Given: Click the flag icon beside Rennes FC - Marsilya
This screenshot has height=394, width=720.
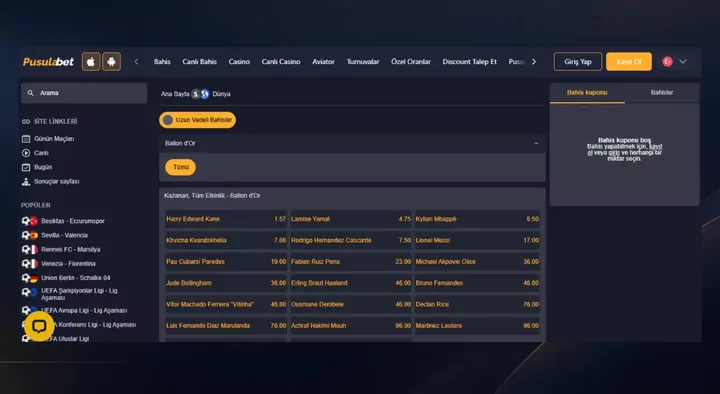Looking at the screenshot, I should [34, 249].
